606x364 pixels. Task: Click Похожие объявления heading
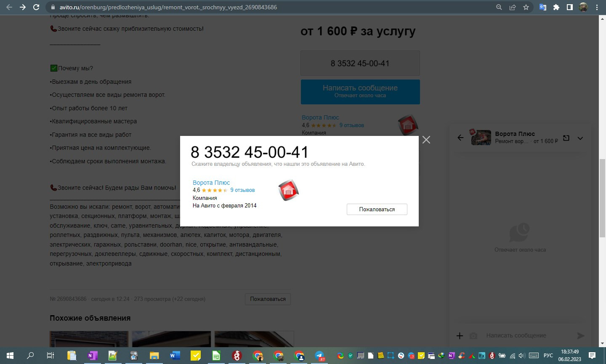point(90,318)
